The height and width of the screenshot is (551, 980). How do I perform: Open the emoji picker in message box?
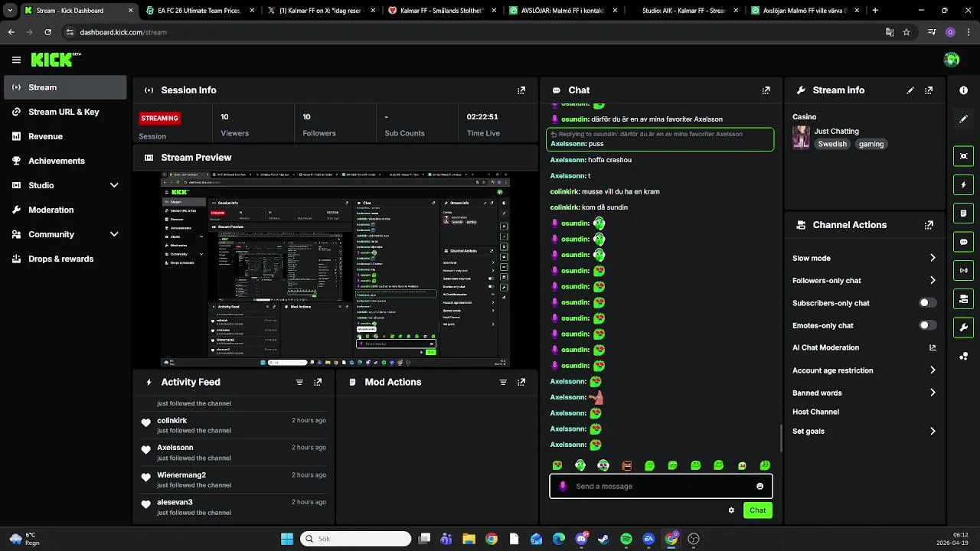[x=759, y=486]
